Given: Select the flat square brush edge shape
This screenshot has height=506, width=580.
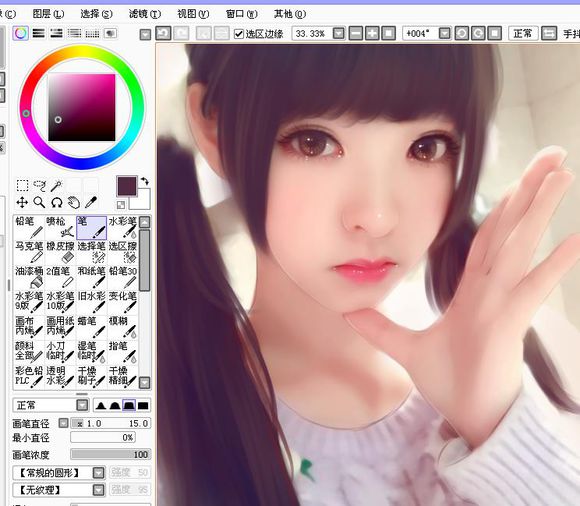Looking at the screenshot, I should pyautogui.click(x=143, y=406).
